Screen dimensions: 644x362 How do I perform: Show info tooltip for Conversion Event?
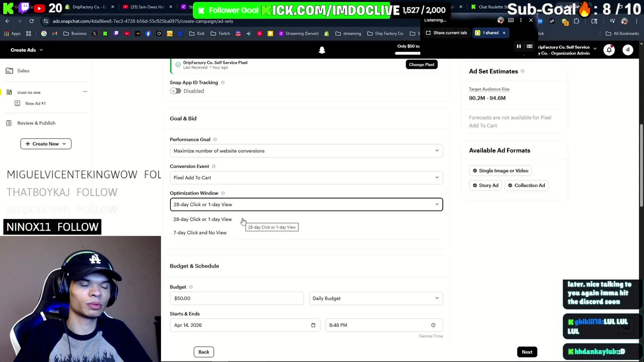(213, 166)
